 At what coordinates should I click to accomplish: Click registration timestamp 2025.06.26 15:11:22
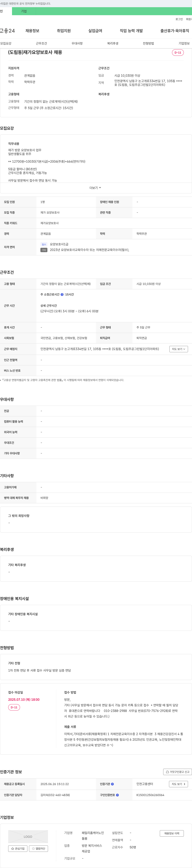coord(55,784)
